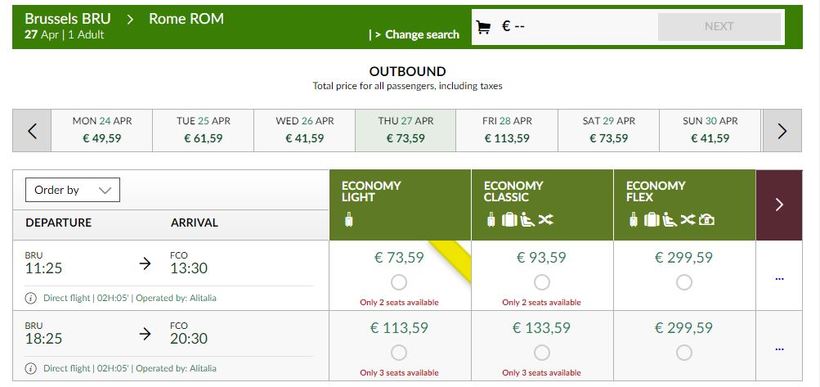Open the Order by dropdown

point(72,190)
